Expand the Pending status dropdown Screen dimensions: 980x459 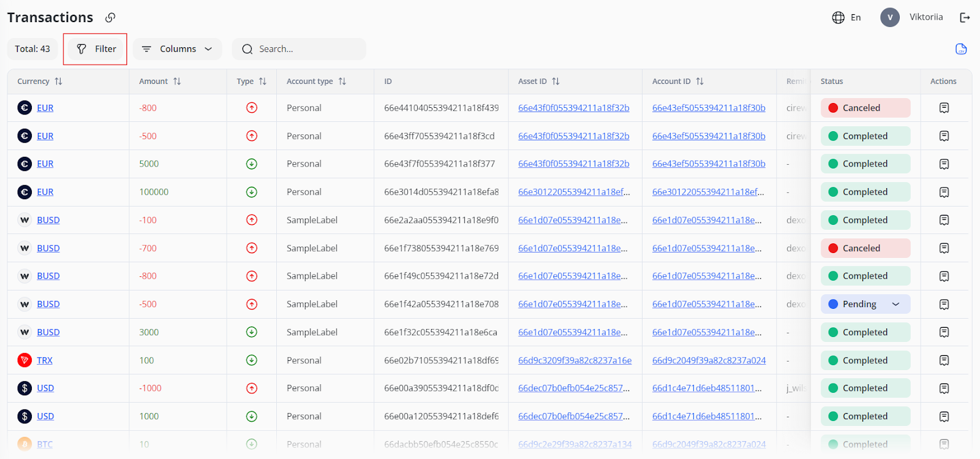[x=895, y=304]
